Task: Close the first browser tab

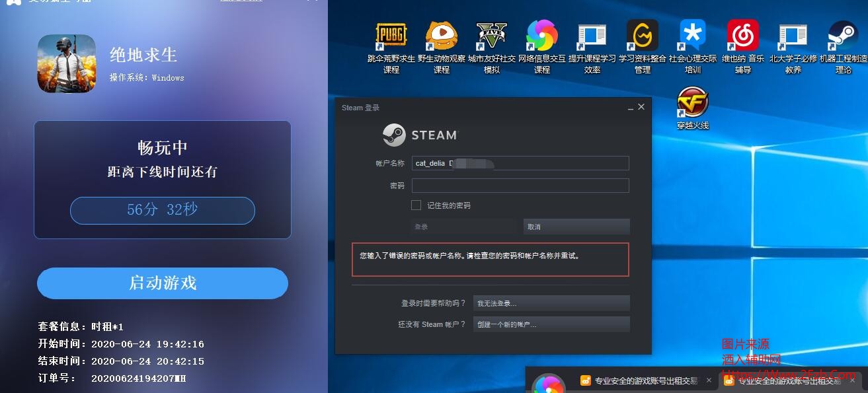Action: 709,380
